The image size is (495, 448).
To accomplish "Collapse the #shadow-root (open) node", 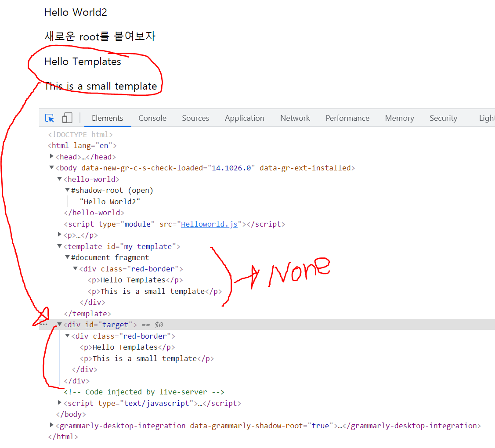I will 67,190.
